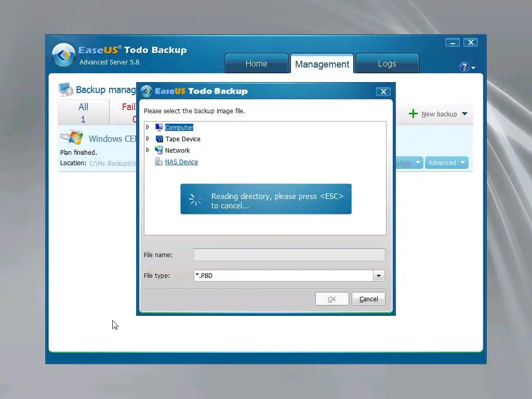This screenshot has height=399, width=532.
Task: Click the New backup plus icon
Action: click(x=413, y=114)
